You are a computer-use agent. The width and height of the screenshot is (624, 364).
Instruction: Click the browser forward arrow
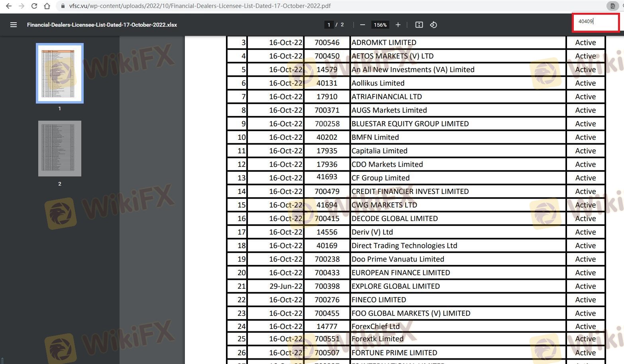[22, 6]
